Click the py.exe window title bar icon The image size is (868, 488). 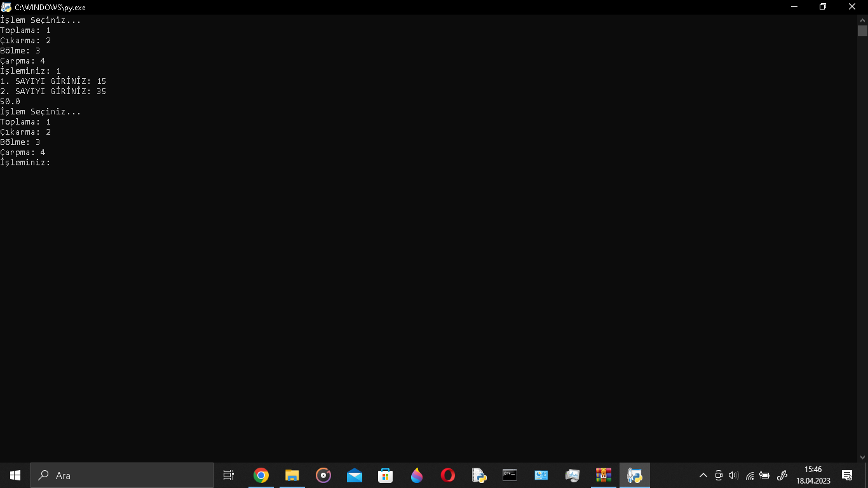point(7,7)
